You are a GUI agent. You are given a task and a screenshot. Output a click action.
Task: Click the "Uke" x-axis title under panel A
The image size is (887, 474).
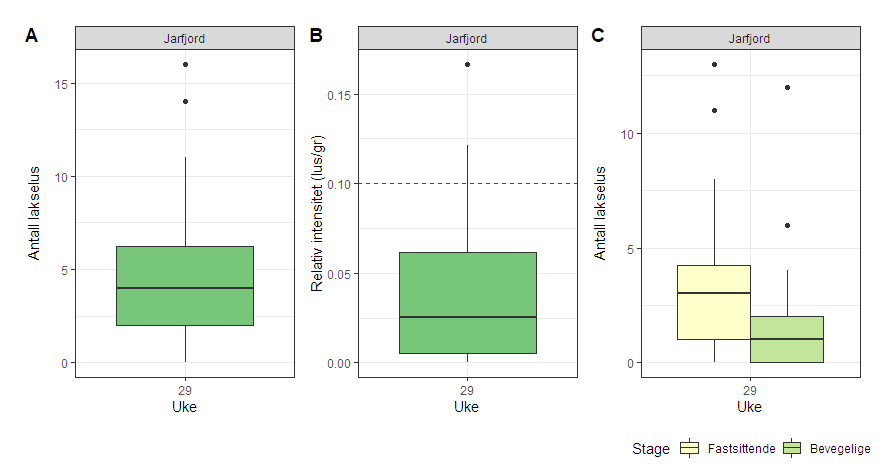click(185, 407)
